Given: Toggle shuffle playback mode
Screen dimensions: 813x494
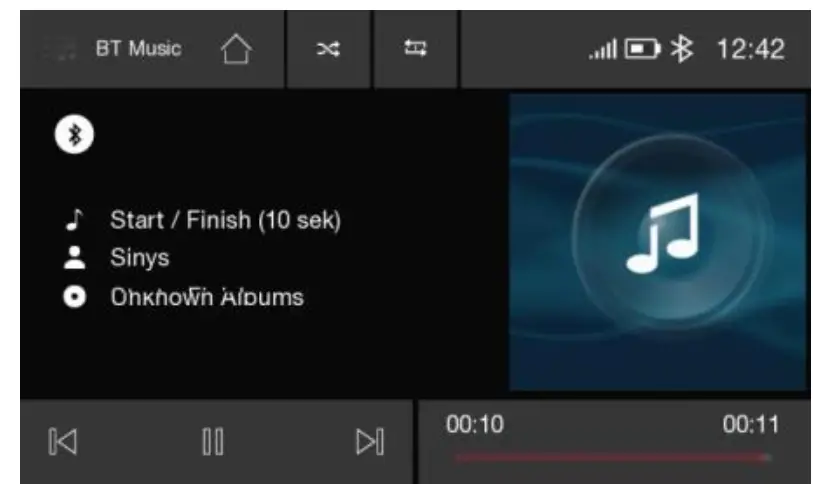Looking at the screenshot, I should [x=328, y=49].
